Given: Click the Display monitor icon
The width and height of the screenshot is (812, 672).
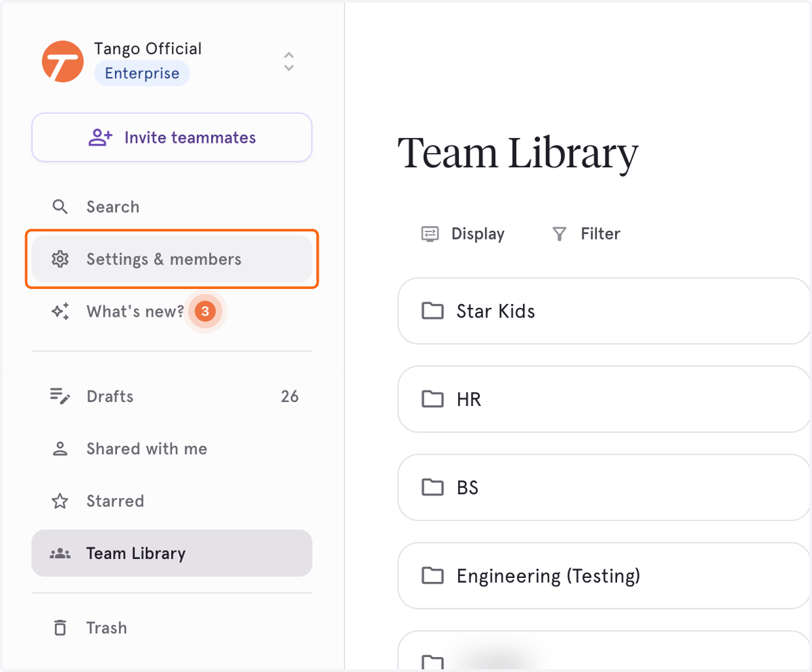Looking at the screenshot, I should pyautogui.click(x=430, y=234).
